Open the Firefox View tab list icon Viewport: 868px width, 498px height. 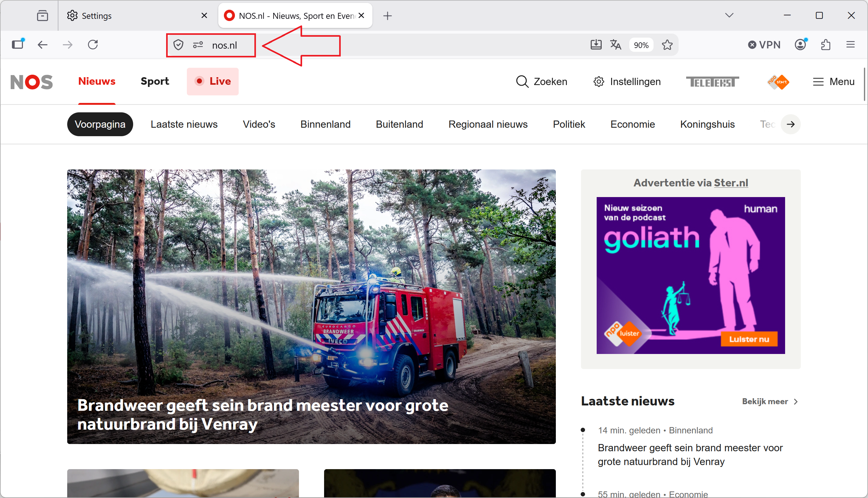[42, 16]
